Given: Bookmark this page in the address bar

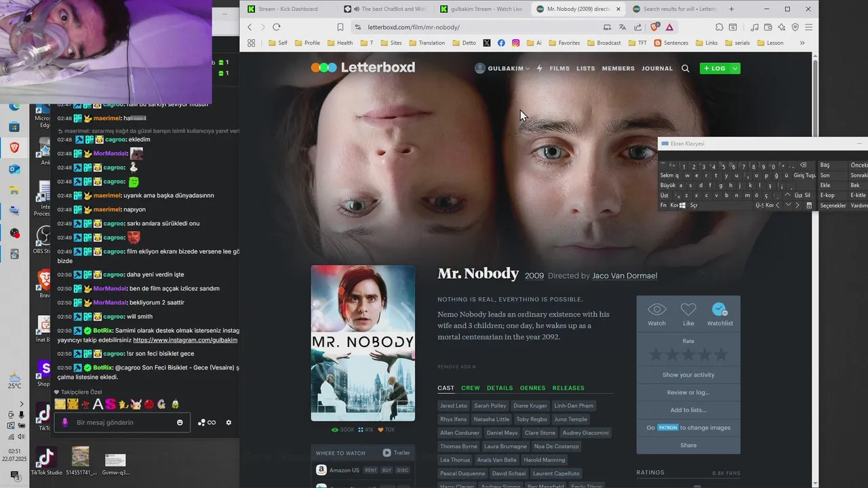Looking at the screenshot, I should pos(340,27).
